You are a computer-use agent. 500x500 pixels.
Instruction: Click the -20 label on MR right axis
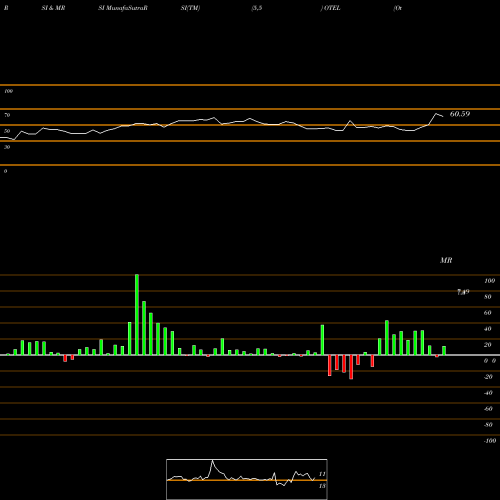[x=488, y=377]
